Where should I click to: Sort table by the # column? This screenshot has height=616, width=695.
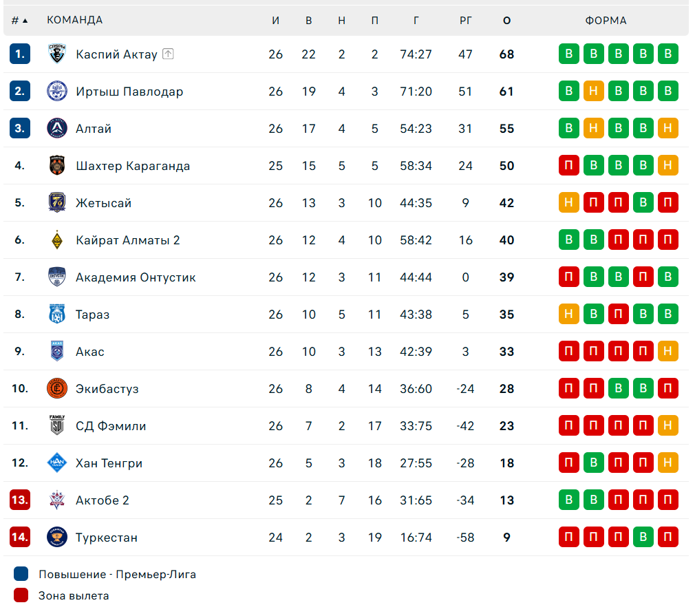coord(19,20)
